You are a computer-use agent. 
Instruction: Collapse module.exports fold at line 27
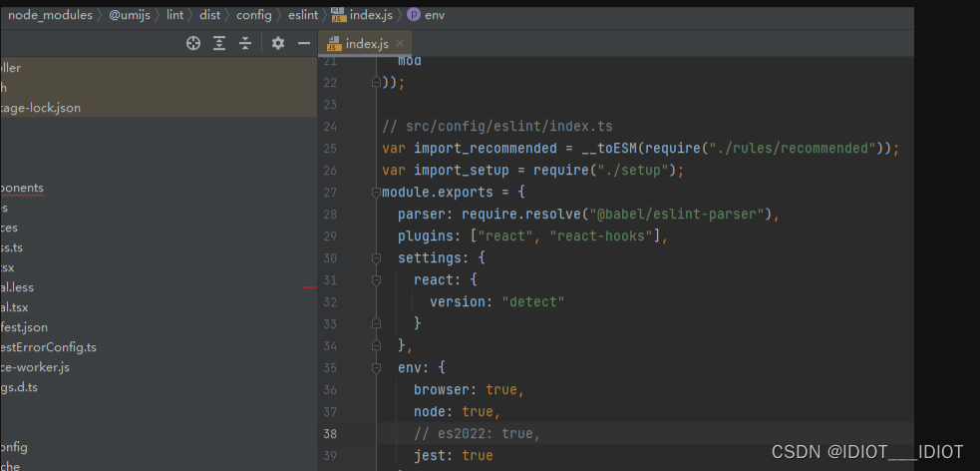(376, 192)
